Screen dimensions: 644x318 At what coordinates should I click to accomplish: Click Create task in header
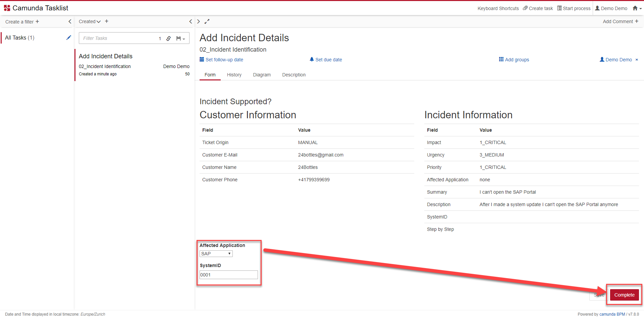[538, 8]
